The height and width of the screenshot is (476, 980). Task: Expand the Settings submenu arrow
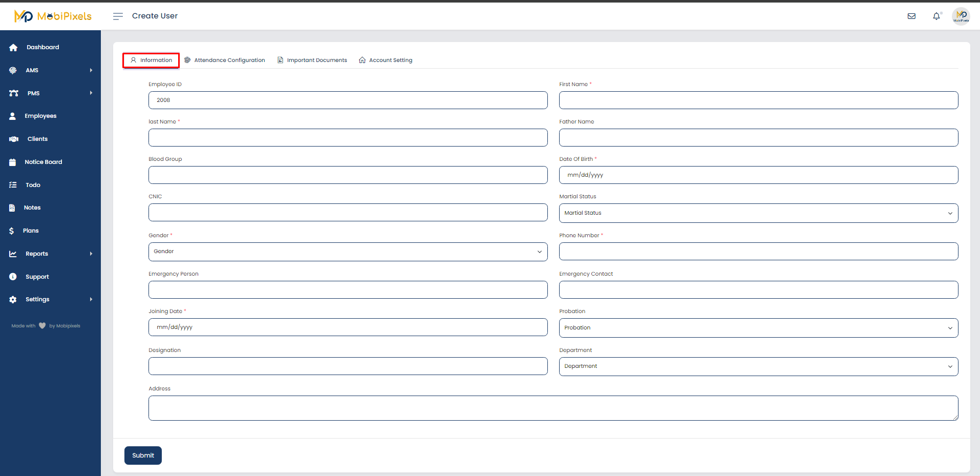[x=91, y=299]
